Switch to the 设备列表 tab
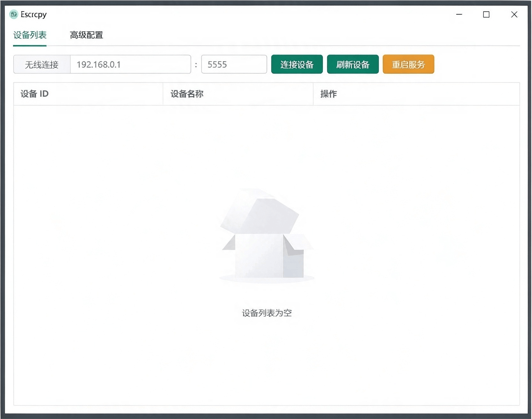 [x=30, y=35]
